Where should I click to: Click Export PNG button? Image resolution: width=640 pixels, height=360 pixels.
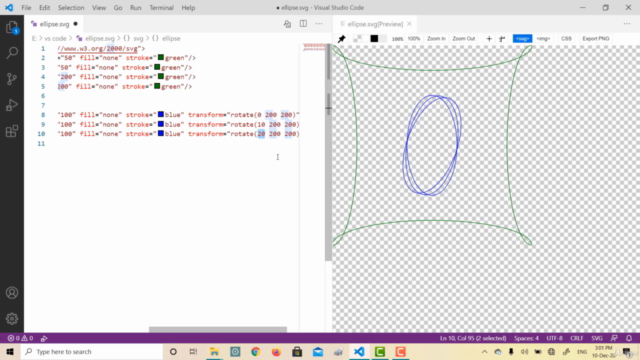tap(596, 38)
